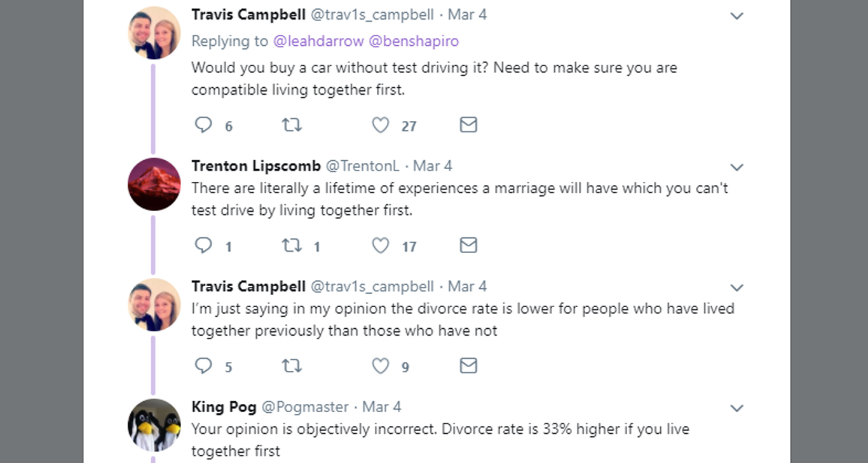
Task: Open options for Travis's divorce rate tweet
Action: tap(736, 288)
